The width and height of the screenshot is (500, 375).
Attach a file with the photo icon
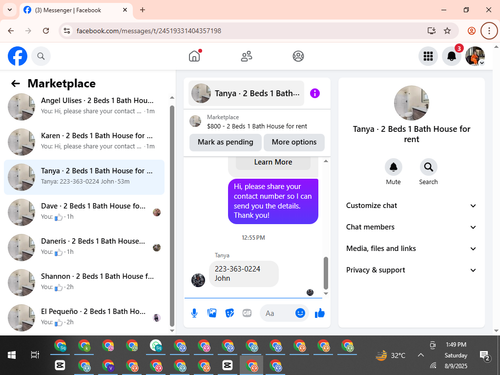pos(212,313)
